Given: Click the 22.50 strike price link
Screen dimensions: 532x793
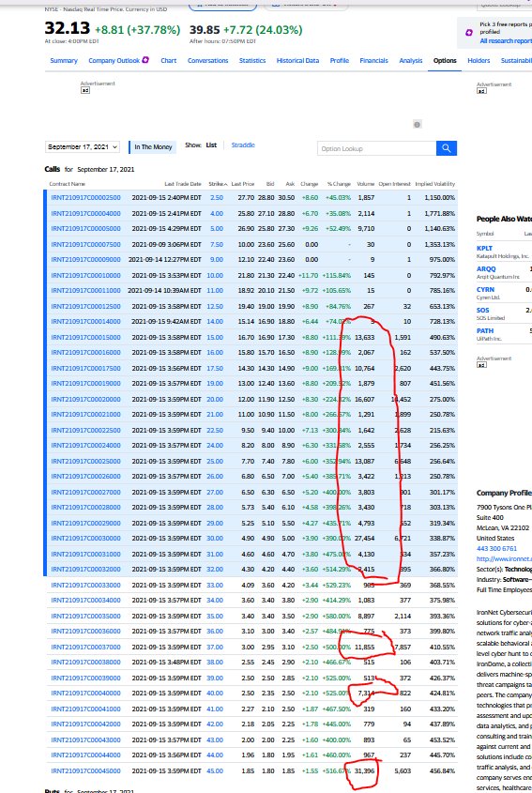Looking at the screenshot, I should [x=215, y=431].
